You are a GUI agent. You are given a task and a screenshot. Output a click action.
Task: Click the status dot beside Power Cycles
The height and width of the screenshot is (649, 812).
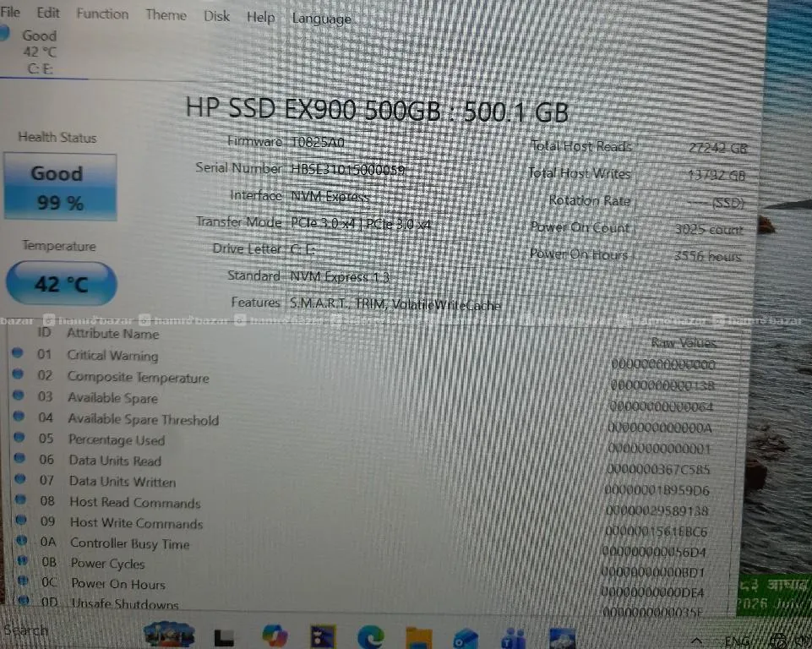pyautogui.click(x=22, y=560)
